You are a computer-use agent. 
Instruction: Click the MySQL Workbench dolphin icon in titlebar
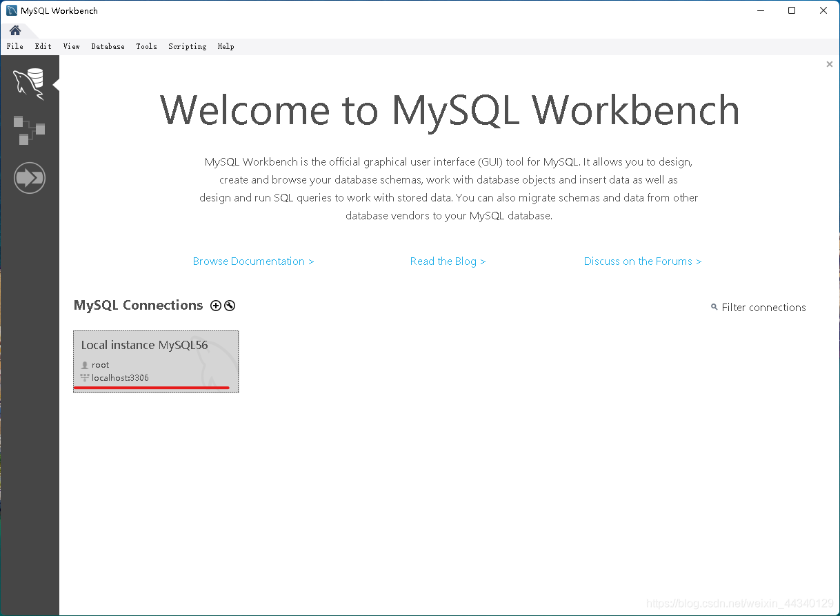coord(10,10)
